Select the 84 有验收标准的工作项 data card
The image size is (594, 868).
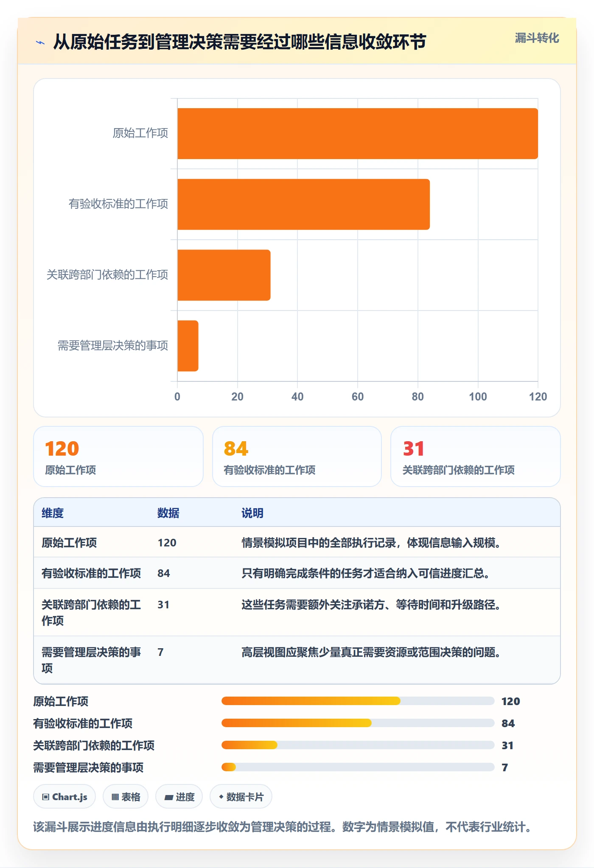click(x=297, y=456)
